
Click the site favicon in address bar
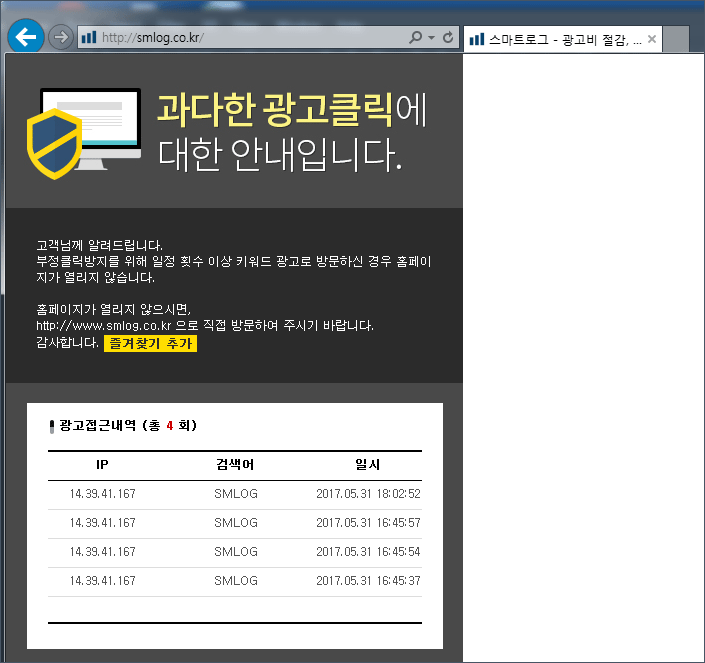tap(89, 37)
